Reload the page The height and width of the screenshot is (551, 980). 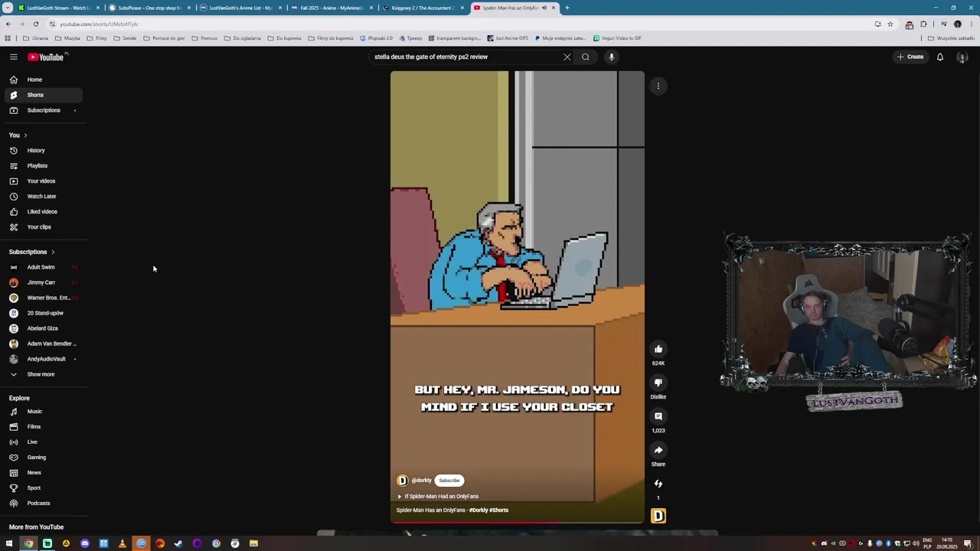click(x=35, y=24)
